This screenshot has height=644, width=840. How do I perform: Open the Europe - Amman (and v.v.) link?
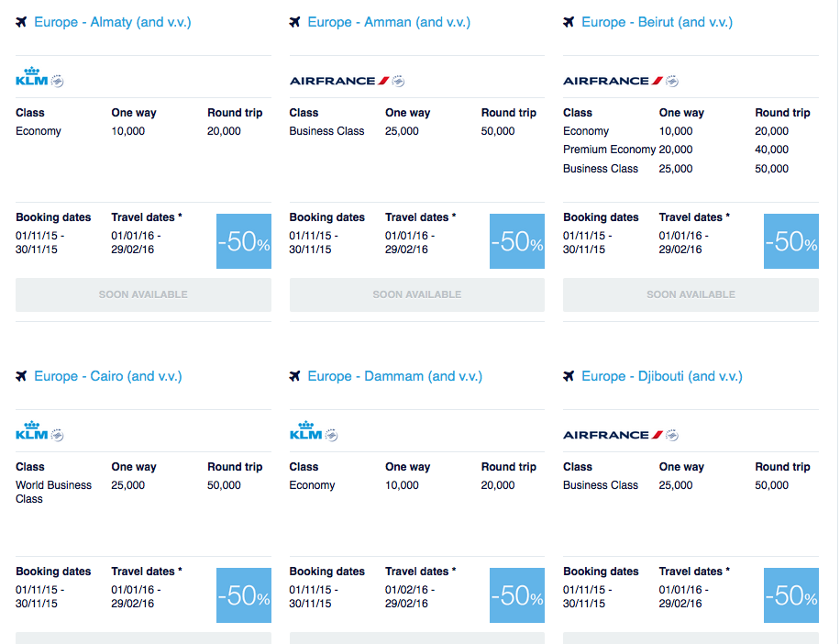pyautogui.click(x=389, y=22)
